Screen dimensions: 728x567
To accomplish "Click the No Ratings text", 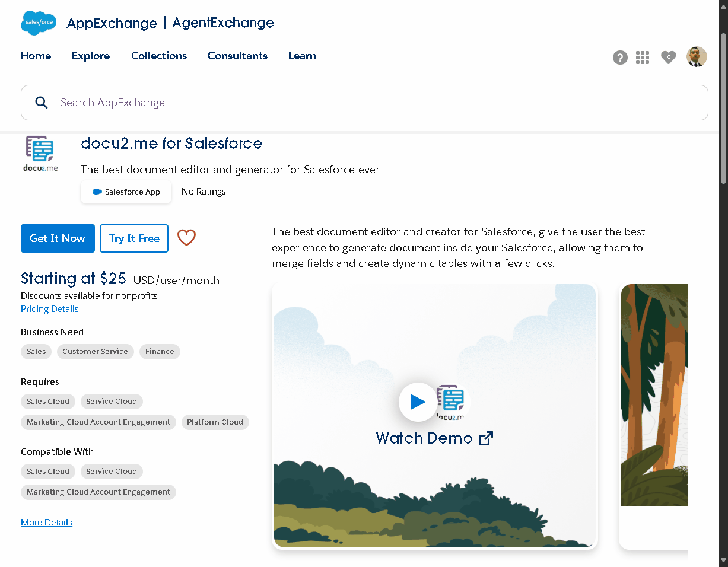I will point(204,192).
